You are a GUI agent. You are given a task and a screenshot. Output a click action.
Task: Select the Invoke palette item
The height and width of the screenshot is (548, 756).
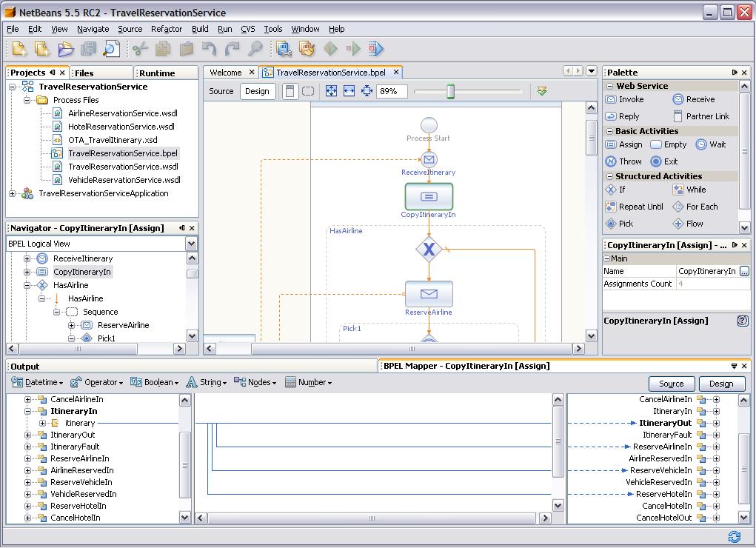tap(626, 99)
